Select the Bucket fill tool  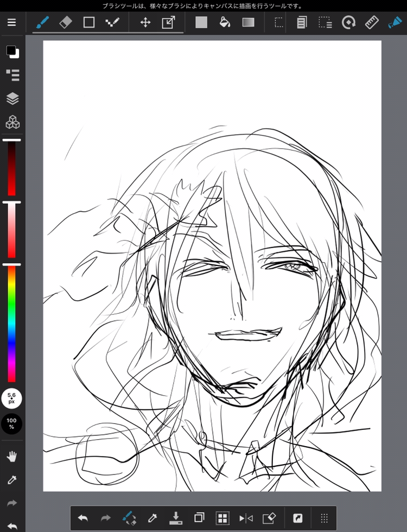[225, 22]
